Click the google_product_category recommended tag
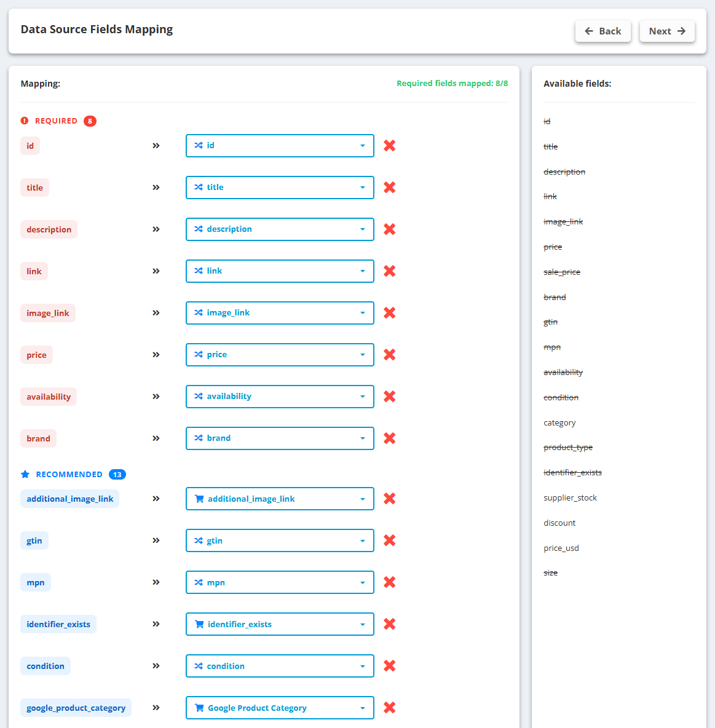Viewport: 715px width, 728px height. [x=76, y=708]
